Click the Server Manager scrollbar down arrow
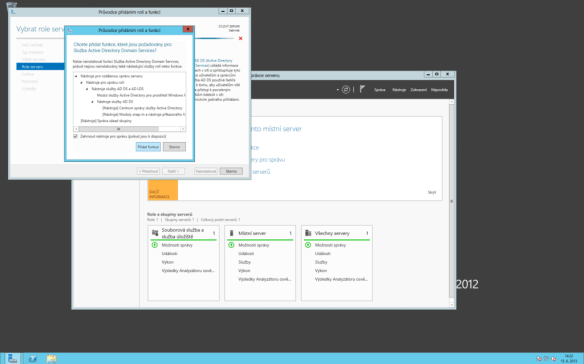584x364 pixels. point(452,304)
